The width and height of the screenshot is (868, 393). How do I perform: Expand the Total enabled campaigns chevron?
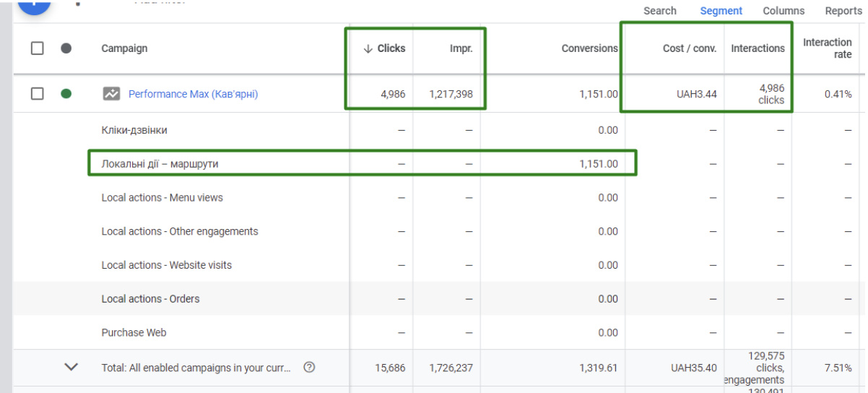pos(71,367)
